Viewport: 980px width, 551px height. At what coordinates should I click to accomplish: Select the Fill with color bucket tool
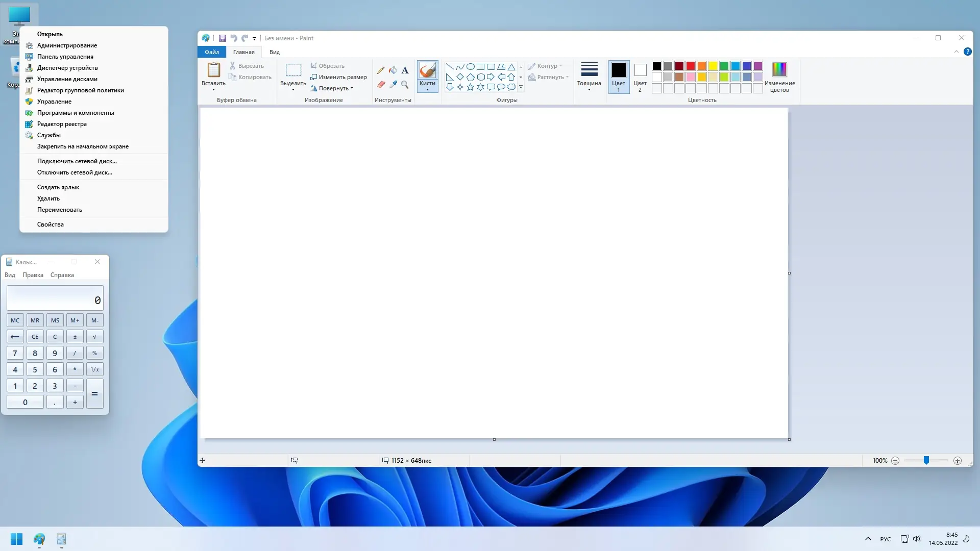[393, 70]
